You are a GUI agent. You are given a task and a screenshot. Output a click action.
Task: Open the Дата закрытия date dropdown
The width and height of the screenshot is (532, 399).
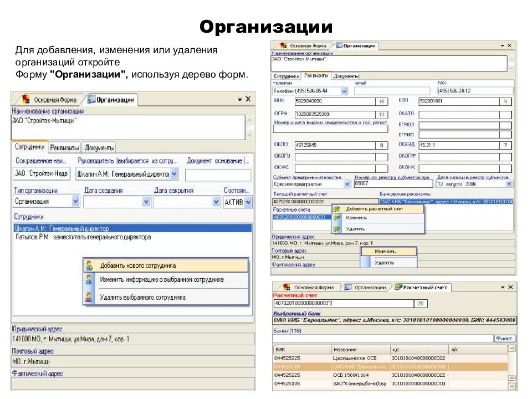(x=216, y=202)
